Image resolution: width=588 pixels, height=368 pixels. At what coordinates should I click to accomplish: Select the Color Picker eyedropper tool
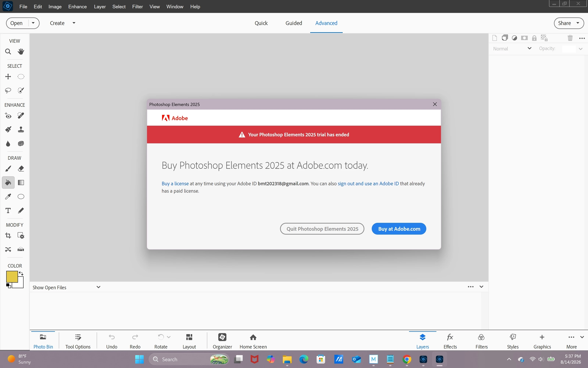8,197
